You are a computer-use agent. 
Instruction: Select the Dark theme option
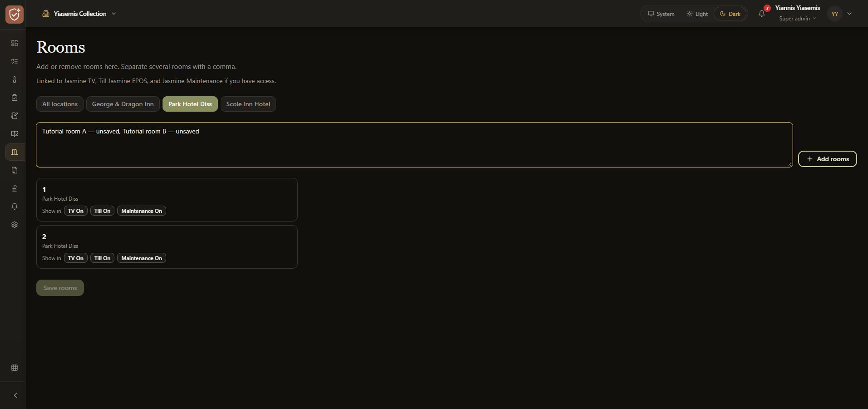coord(730,14)
